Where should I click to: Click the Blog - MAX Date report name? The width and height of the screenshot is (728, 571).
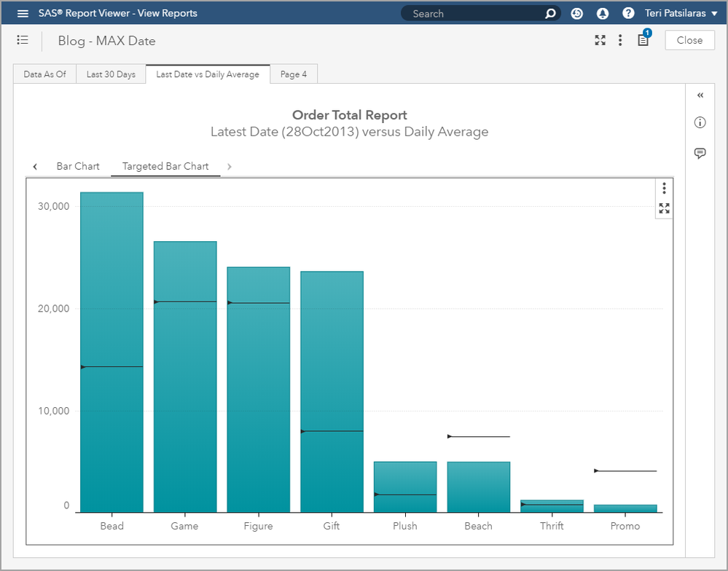(107, 41)
